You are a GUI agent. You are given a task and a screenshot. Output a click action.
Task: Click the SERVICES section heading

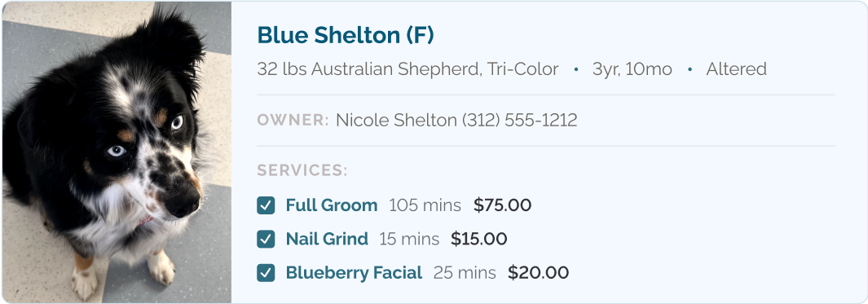(302, 170)
